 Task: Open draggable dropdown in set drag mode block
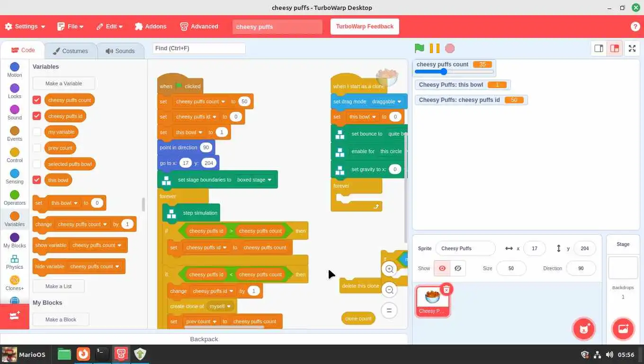[x=386, y=101]
